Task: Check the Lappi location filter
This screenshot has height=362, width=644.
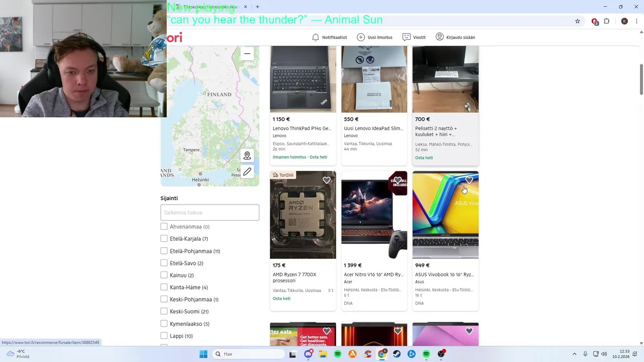Action: coord(164,336)
